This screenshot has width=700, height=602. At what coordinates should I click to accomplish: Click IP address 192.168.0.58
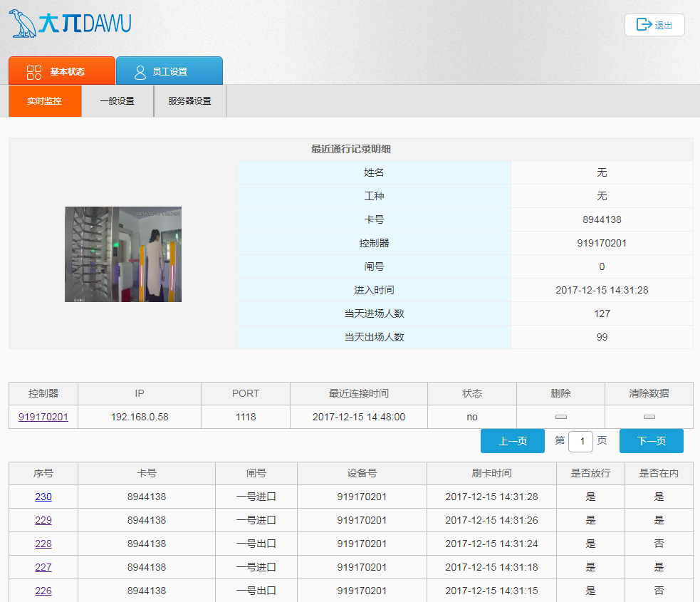140,417
